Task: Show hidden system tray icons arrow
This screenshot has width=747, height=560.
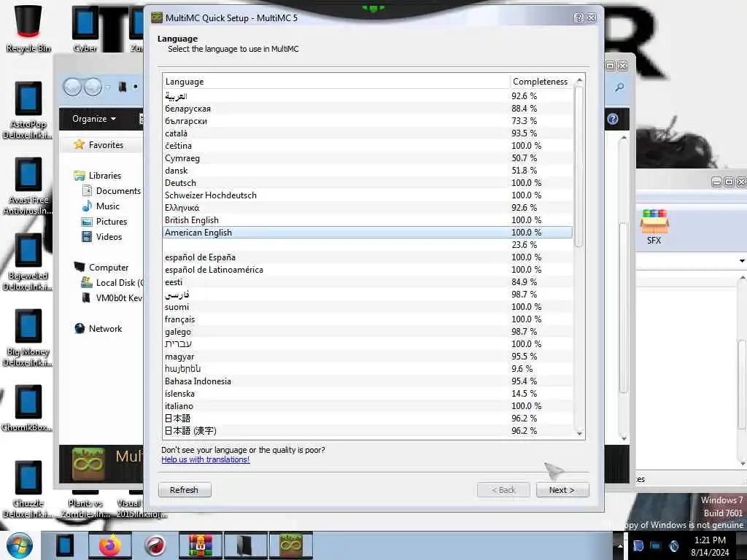Action: (620, 545)
